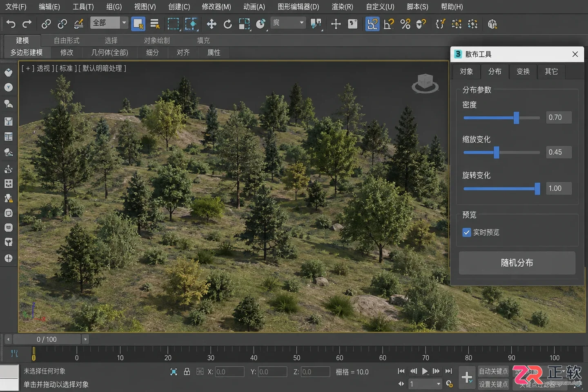Screen dimensions: 588x392
Task: Click the 几何体(全部) ribbon button
Action: pos(110,52)
